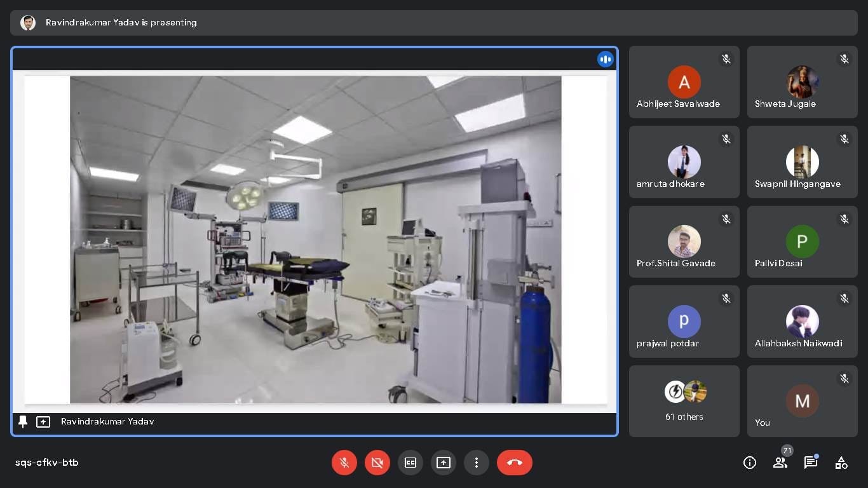The image size is (868, 488).
Task: Turn on the camera
Action: coord(377,463)
